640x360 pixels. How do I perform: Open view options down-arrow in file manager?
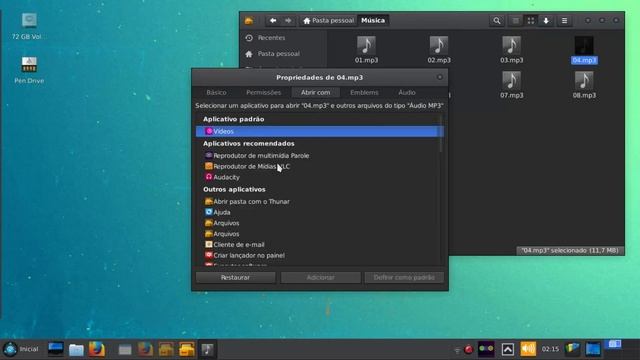click(546, 20)
